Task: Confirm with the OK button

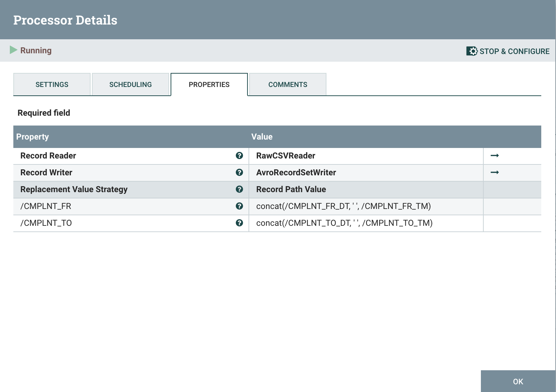Action: click(518, 381)
